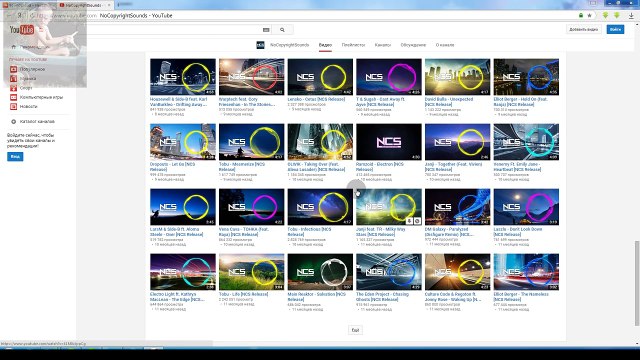The height and width of the screenshot is (360, 640).
Task: Open Warptech - In The Stones video thumbnail
Action: tap(251, 77)
